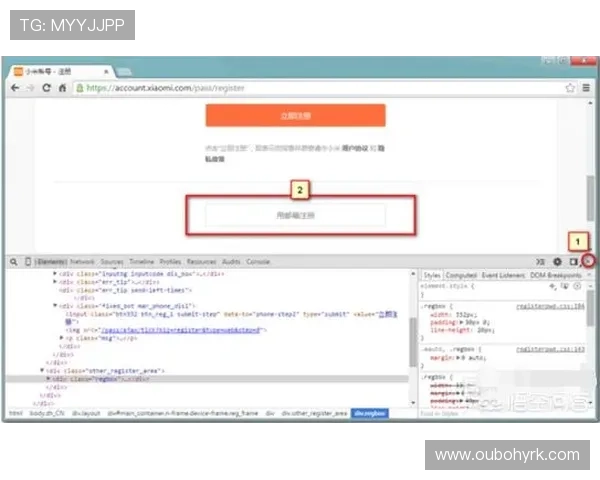The height and width of the screenshot is (480, 600).
Task: Open the Console tab in DevTools
Action: [258, 261]
